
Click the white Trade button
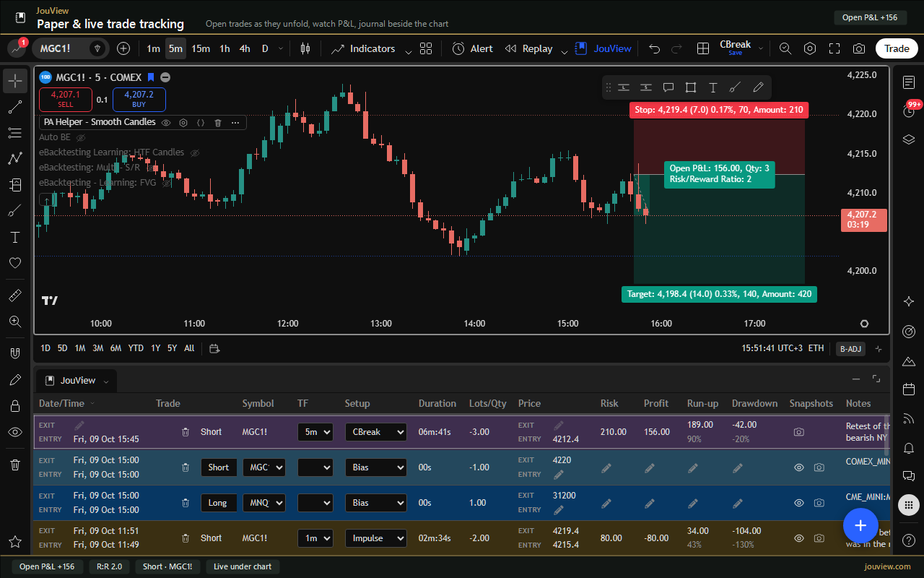897,48
